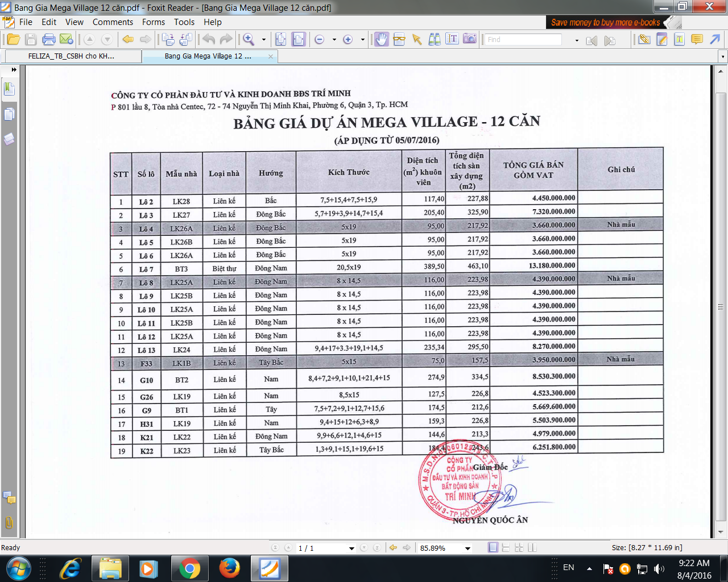Select the pencil note-editing tool
This screenshot has height=582, width=728.
point(662,39)
